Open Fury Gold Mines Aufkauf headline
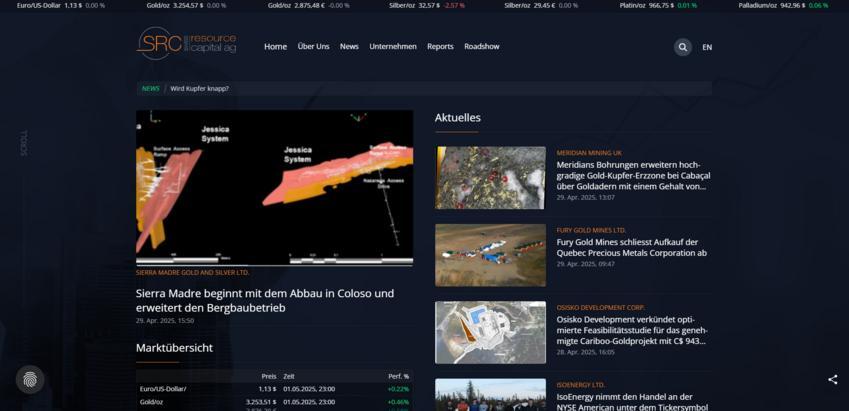This screenshot has height=411, width=849. pos(631,247)
